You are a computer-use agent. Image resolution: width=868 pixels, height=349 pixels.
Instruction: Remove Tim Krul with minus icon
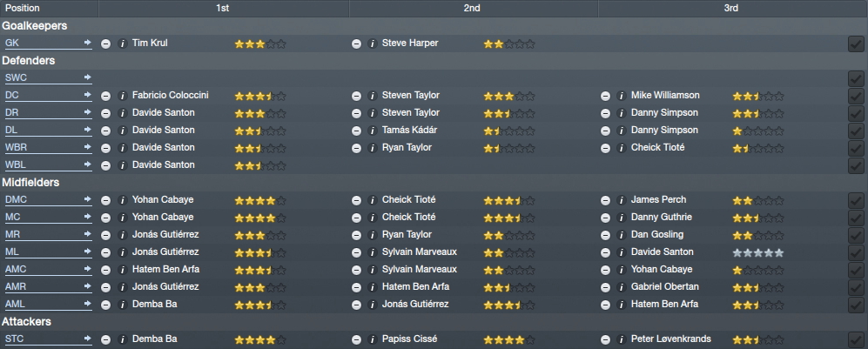(105, 44)
